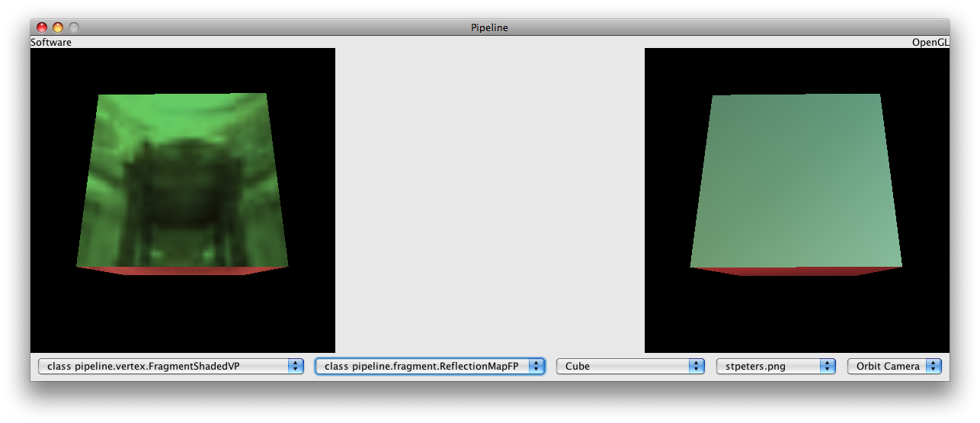Image resolution: width=980 pixels, height=423 pixels.
Task: Click the arrows beside stpeters.png
Action: tap(828, 366)
